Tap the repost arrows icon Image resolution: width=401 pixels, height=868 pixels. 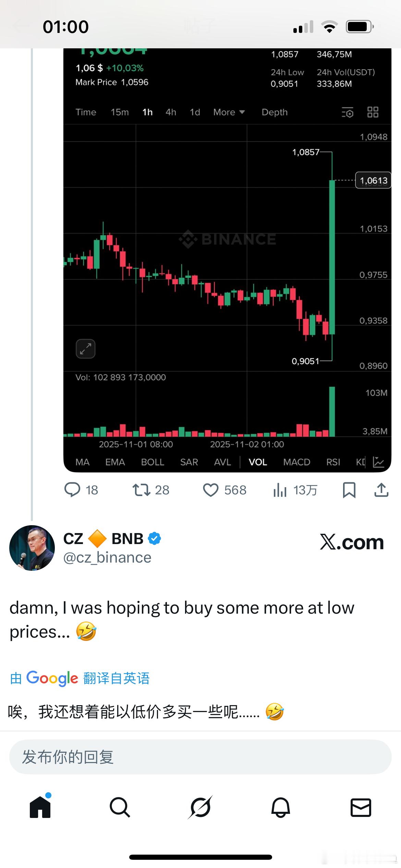[142, 490]
